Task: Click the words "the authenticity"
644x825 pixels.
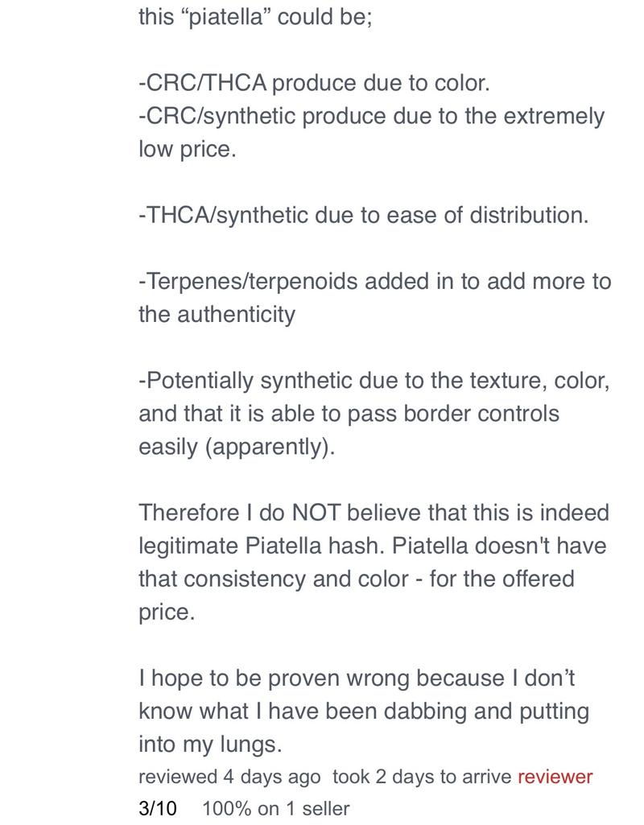Action: 217,314
